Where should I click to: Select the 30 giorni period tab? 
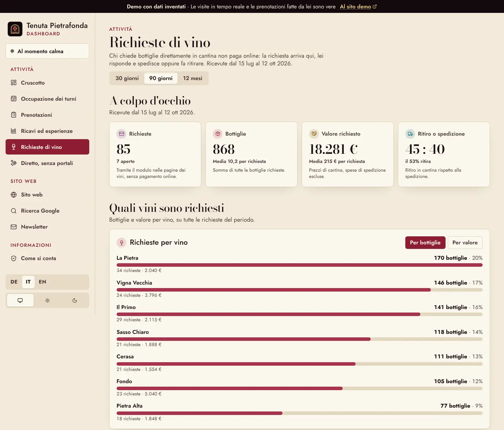(127, 78)
